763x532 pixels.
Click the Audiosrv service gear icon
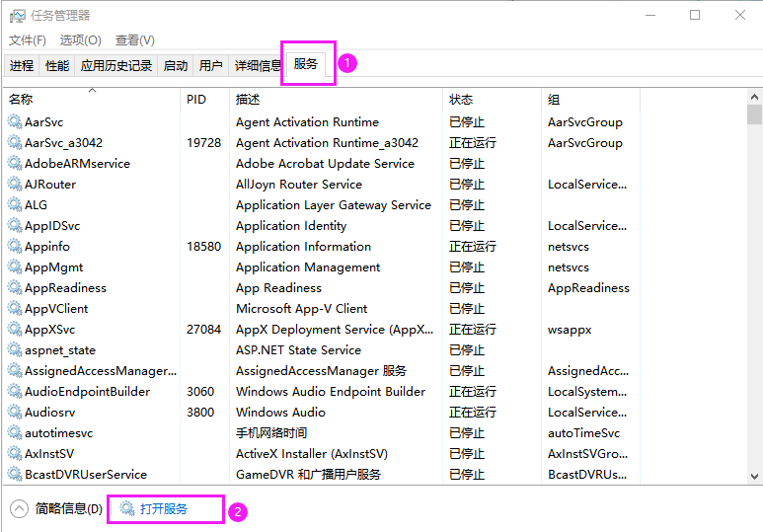15,413
